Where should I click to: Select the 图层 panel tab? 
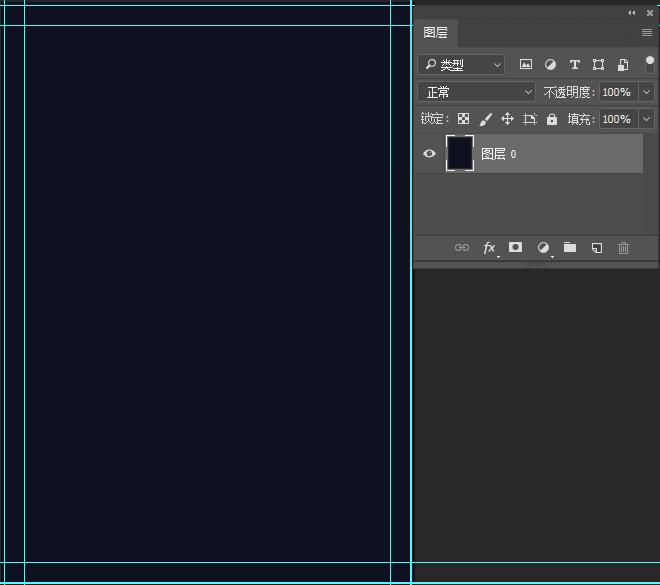(435, 33)
